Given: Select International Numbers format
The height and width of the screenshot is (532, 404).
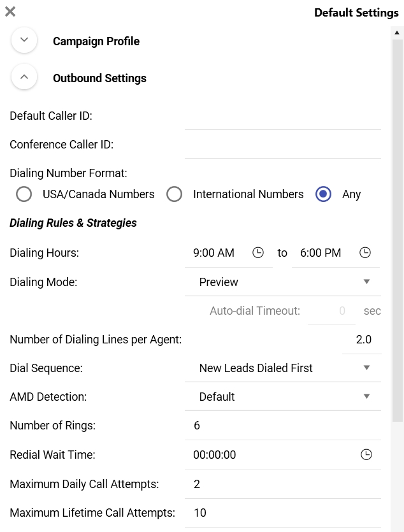Looking at the screenshot, I should pyautogui.click(x=175, y=194).
